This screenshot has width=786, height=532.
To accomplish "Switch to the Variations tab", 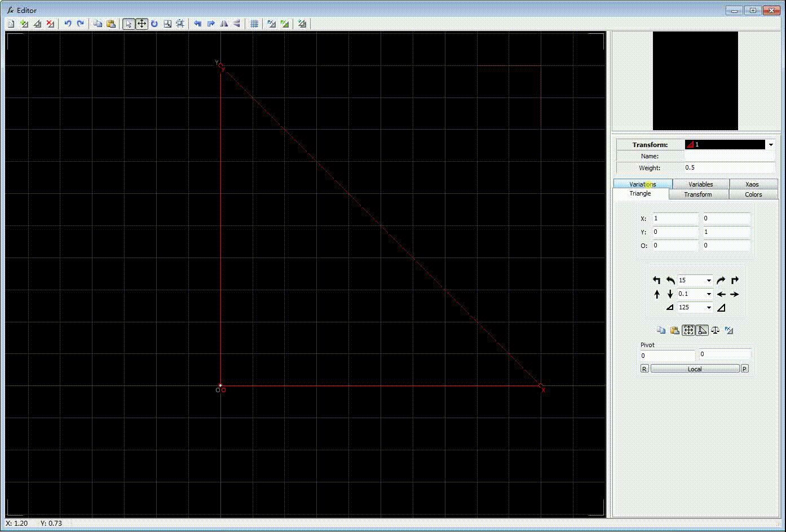I will pyautogui.click(x=643, y=184).
